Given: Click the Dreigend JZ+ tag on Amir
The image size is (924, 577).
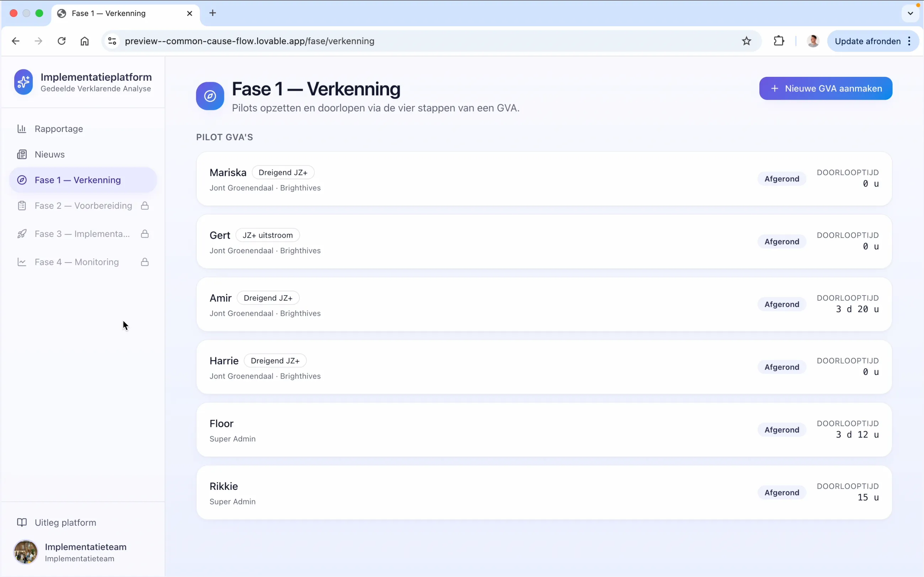Looking at the screenshot, I should (268, 298).
